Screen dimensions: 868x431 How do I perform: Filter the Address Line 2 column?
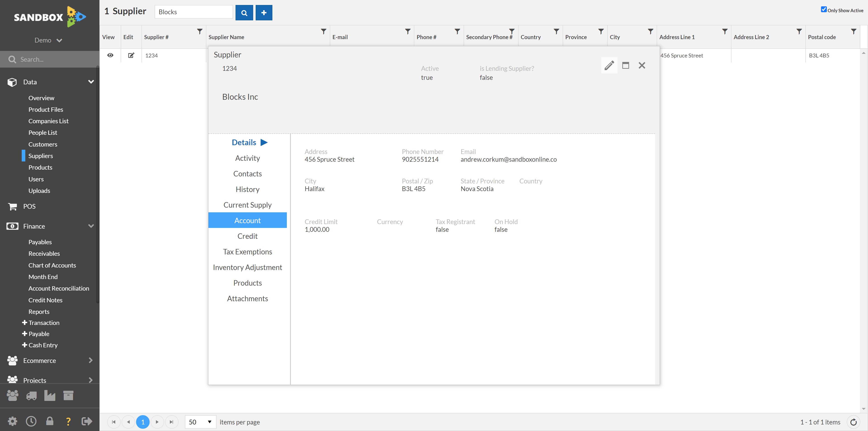click(799, 31)
